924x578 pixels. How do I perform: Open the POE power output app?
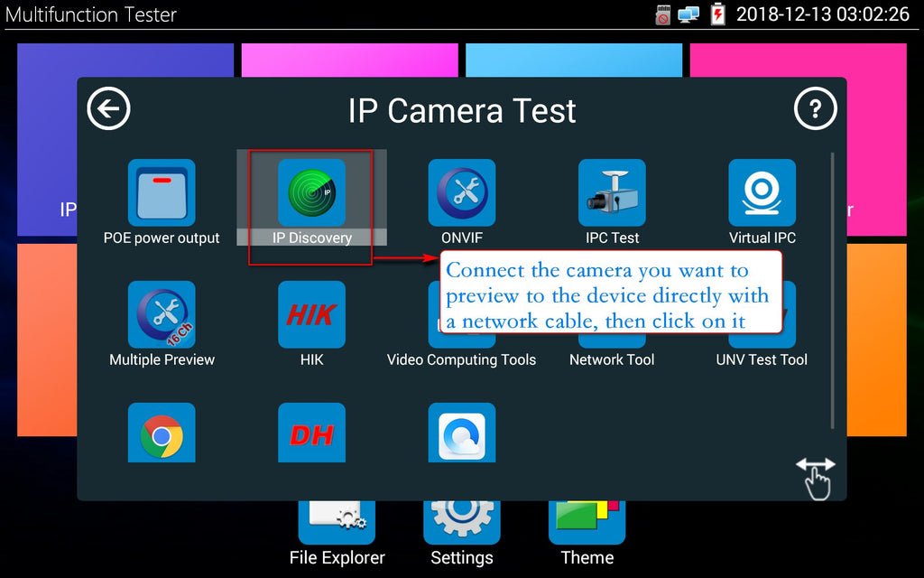[x=162, y=193]
